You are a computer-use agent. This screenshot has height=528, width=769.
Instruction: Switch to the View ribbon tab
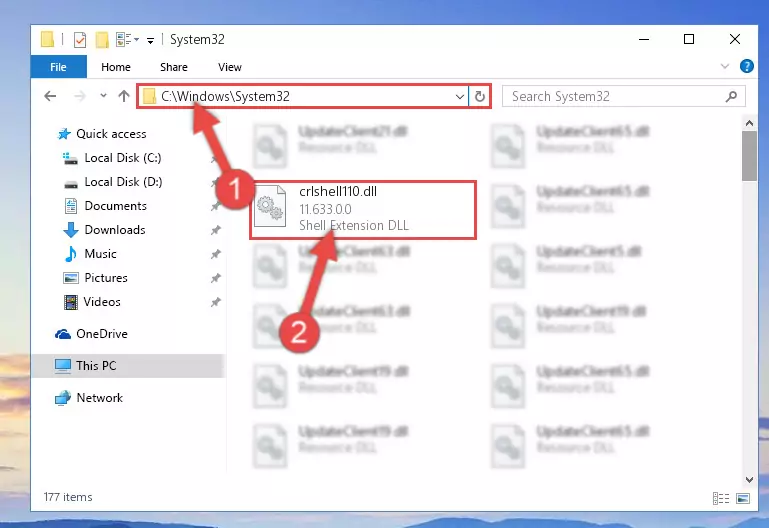coord(230,67)
